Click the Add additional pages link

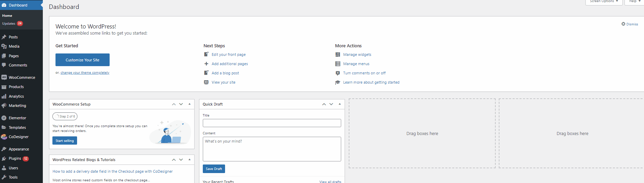click(230, 64)
